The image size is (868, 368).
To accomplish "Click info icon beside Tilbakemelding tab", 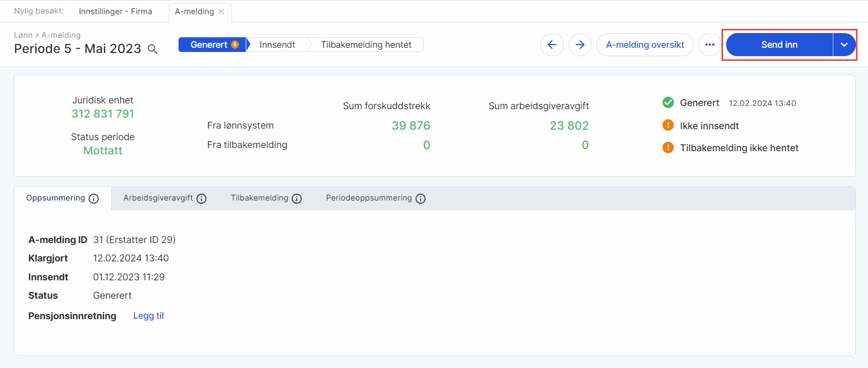I will tap(297, 198).
